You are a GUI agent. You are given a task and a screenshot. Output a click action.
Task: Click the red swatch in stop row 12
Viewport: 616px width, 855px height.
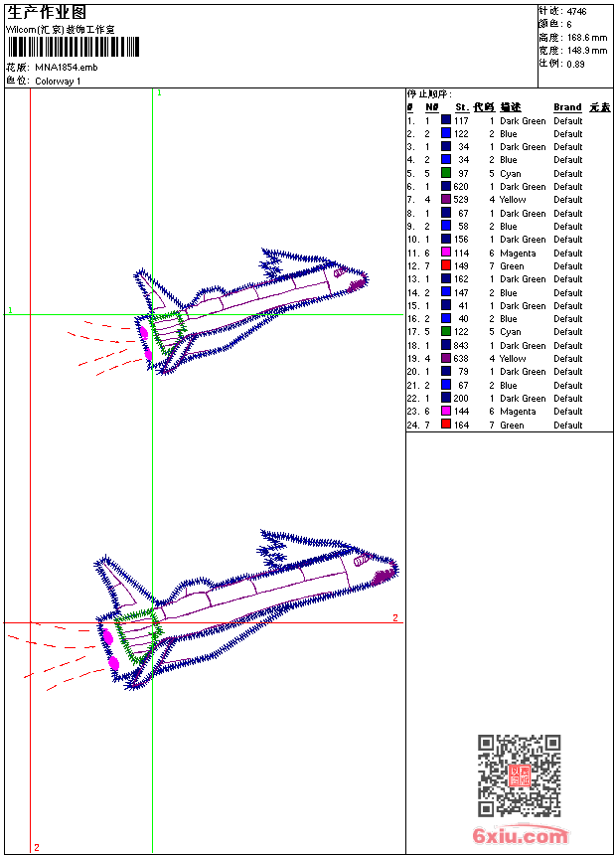(x=446, y=266)
